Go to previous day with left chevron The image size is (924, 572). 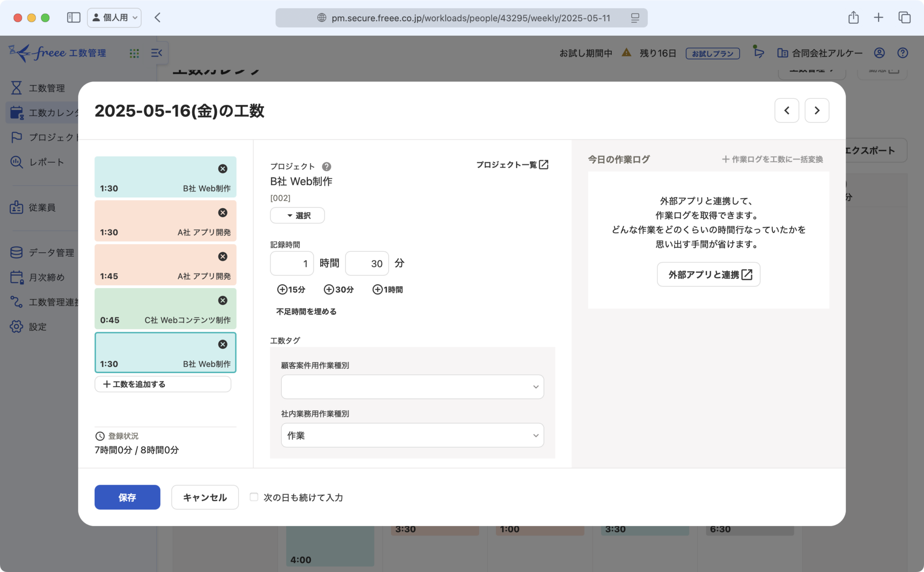click(786, 110)
